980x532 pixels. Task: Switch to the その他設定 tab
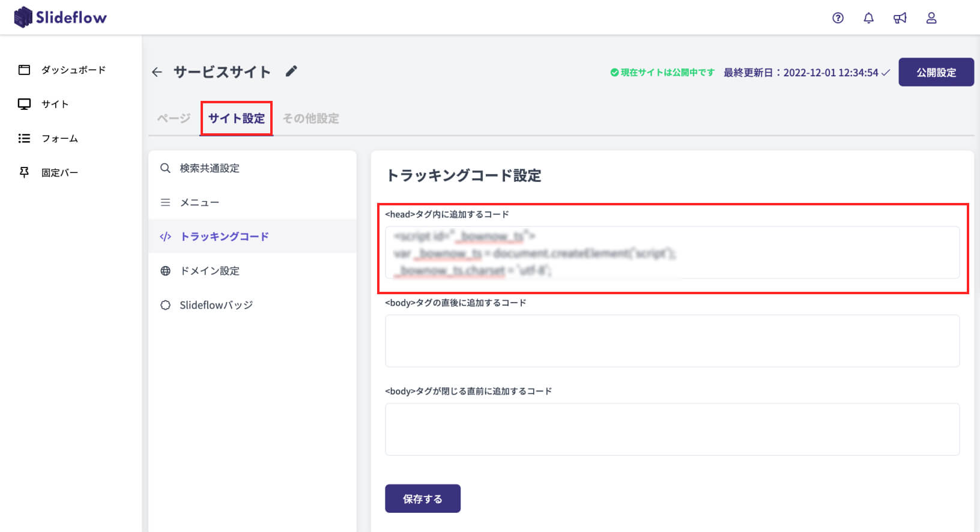pyautogui.click(x=310, y=118)
